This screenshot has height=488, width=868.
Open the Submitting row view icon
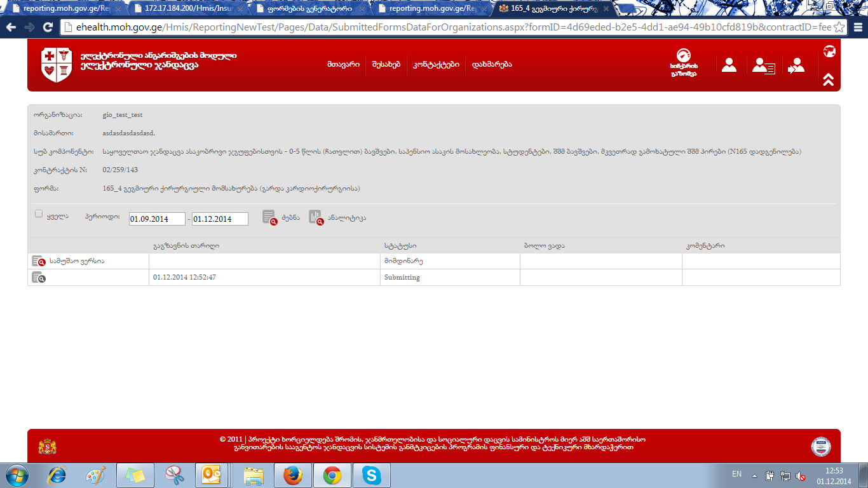(x=39, y=278)
